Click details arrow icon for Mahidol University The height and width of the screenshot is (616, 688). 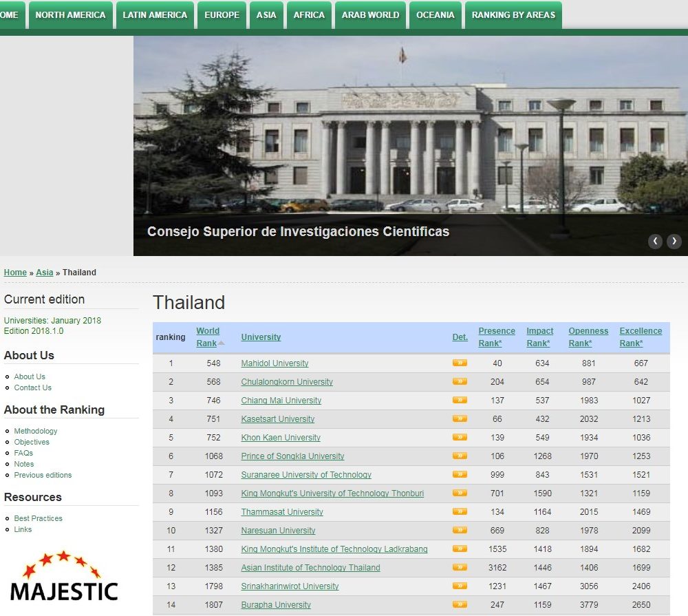coord(460,363)
